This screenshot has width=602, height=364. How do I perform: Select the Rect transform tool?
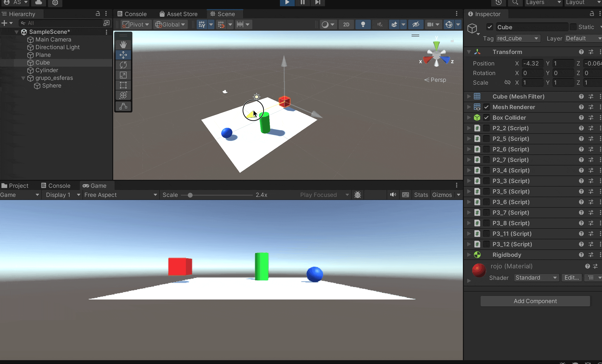click(123, 85)
